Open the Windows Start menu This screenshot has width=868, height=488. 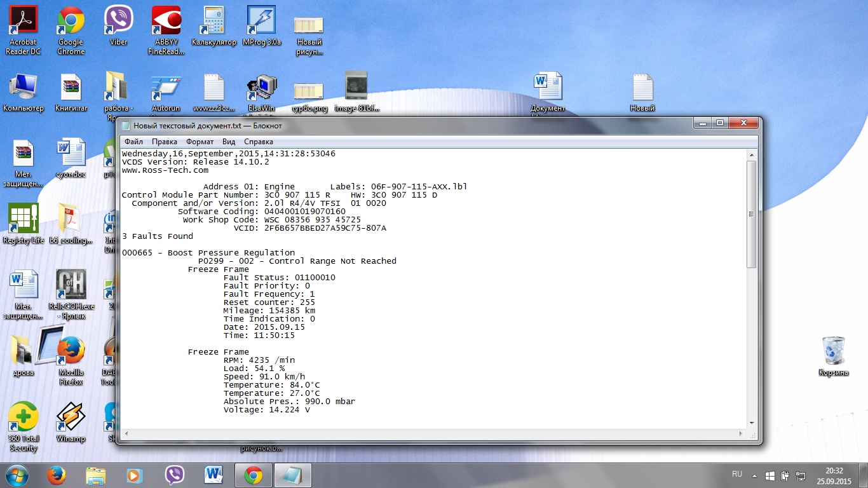click(x=17, y=475)
